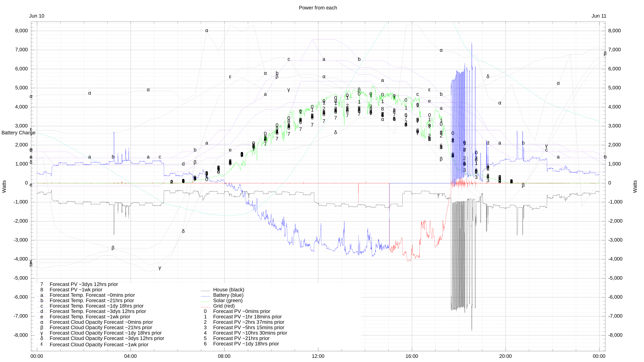This screenshot has width=644, height=362.
Task: Click the chart title 'Power from each'
Action: pyautogui.click(x=318, y=8)
